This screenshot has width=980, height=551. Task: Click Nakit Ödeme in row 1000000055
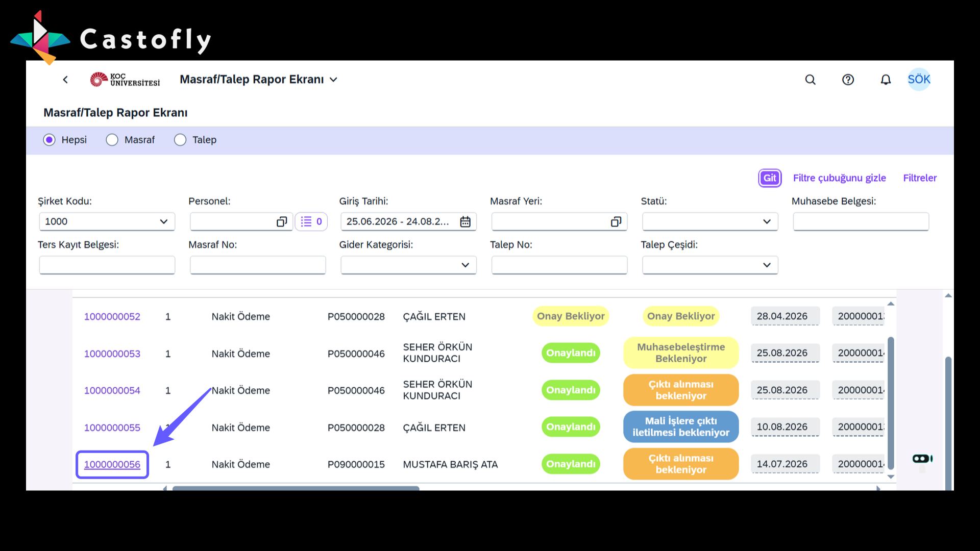(x=241, y=428)
